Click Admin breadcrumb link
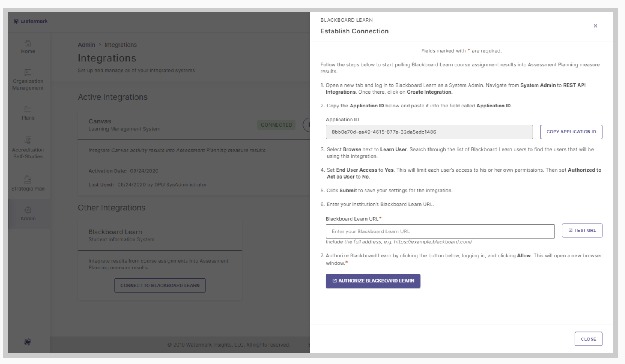 coord(87,45)
